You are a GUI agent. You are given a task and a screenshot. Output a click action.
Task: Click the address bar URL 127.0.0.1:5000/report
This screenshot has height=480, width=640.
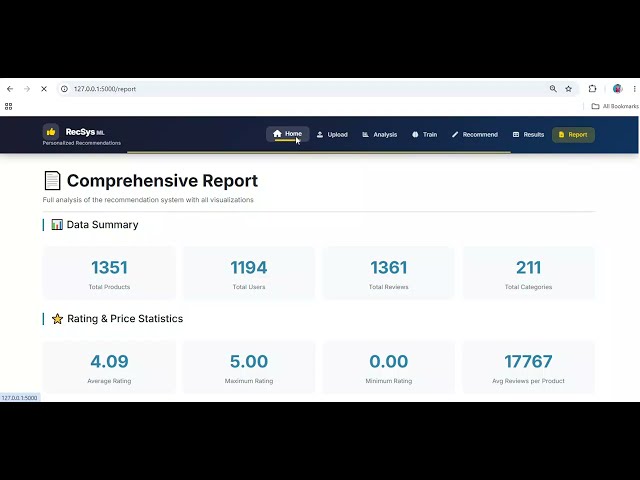pos(105,89)
